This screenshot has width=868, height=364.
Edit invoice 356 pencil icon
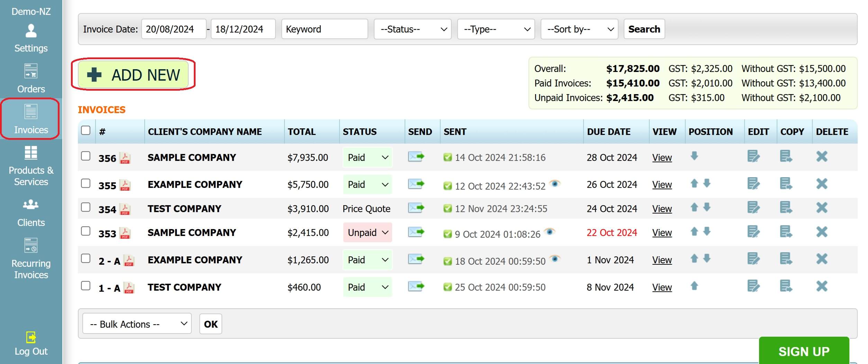[753, 156]
